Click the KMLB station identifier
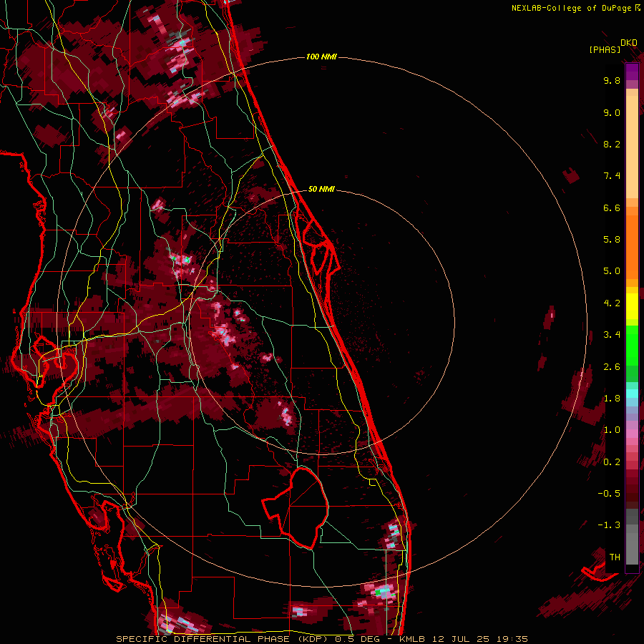This screenshot has height=644, width=644. 412,639
